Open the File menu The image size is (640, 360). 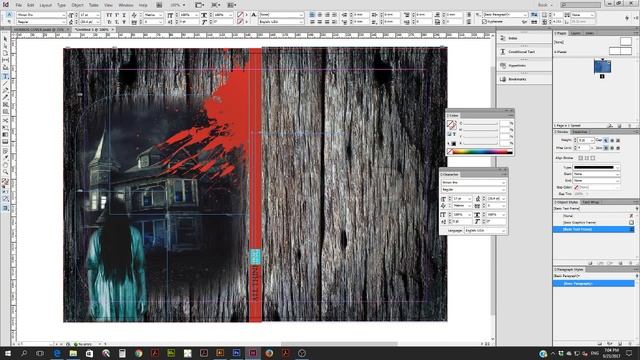coord(19,5)
